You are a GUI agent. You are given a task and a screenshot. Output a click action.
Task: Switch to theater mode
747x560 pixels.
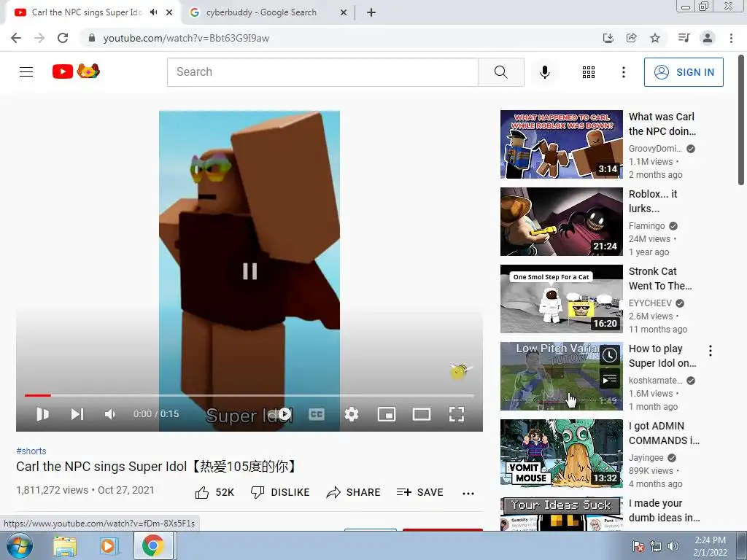[422, 414]
